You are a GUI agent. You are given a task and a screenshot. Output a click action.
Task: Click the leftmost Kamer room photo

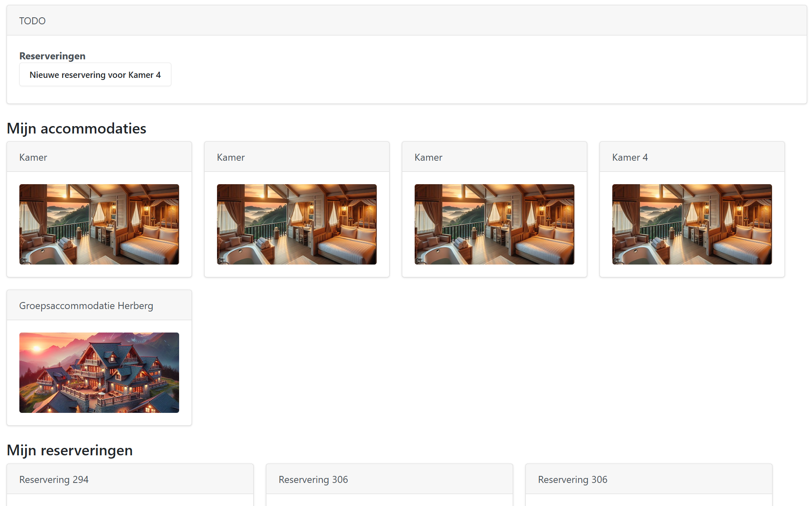(x=99, y=224)
